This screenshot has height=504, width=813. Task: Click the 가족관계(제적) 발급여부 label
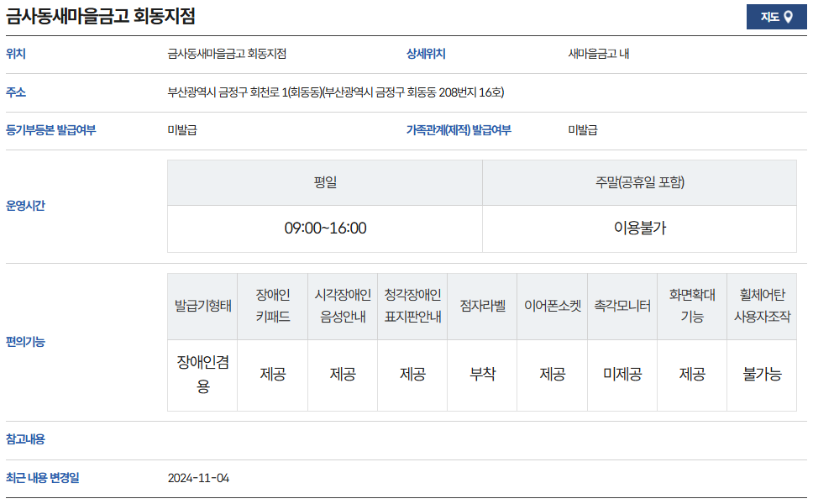pos(458,131)
